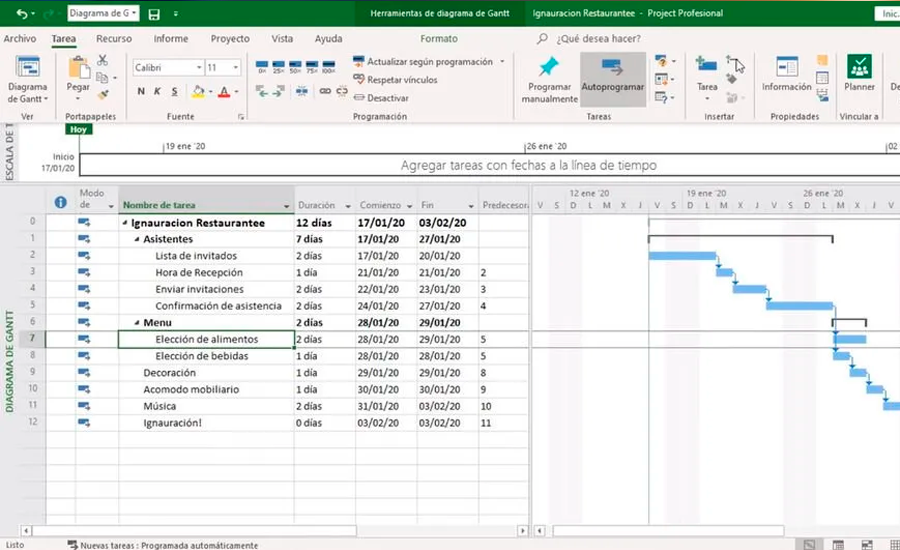Switch to the Informe tab

(170, 38)
